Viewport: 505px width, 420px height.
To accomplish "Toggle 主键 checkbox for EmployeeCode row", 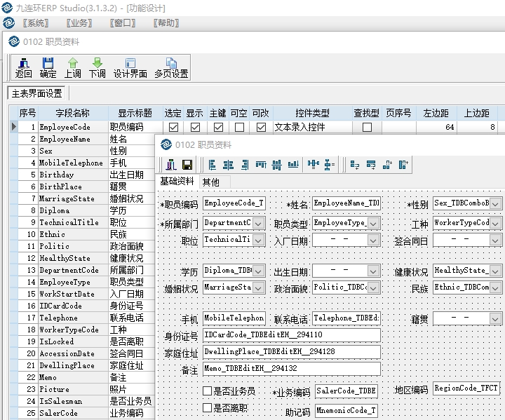I will [x=218, y=127].
